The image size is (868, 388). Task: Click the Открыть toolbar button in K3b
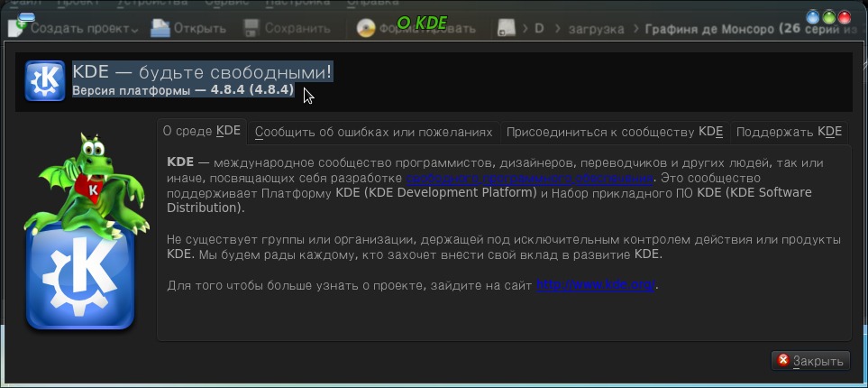pyautogui.click(x=188, y=28)
